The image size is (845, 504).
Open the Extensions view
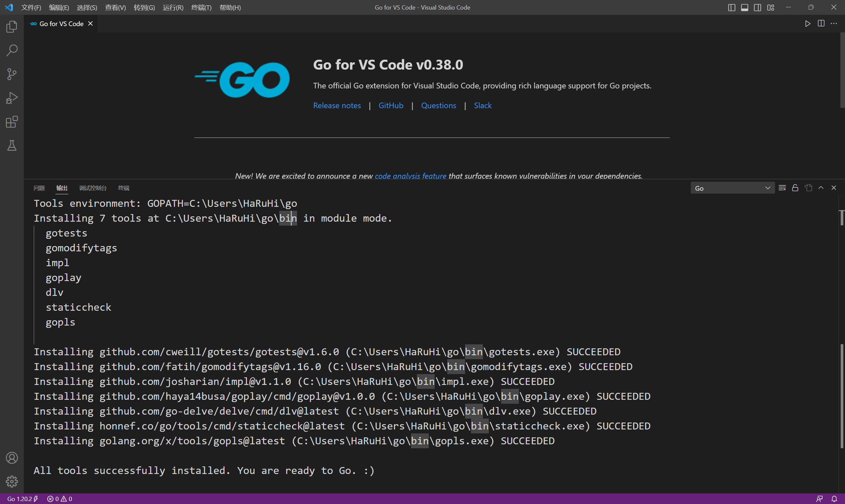pos(12,122)
